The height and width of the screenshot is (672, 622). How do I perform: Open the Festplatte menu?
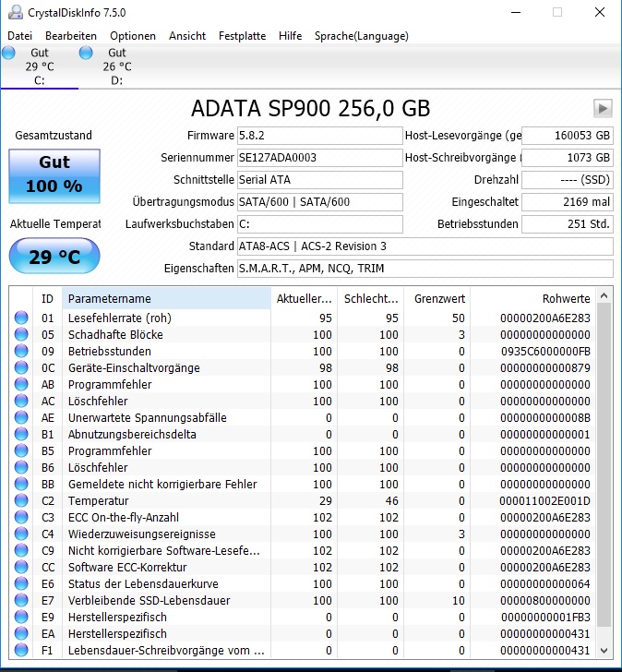point(242,36)
